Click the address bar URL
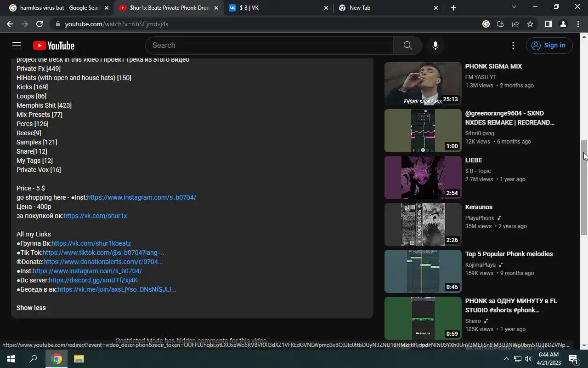The image size is (588, 368). point(117,24)
